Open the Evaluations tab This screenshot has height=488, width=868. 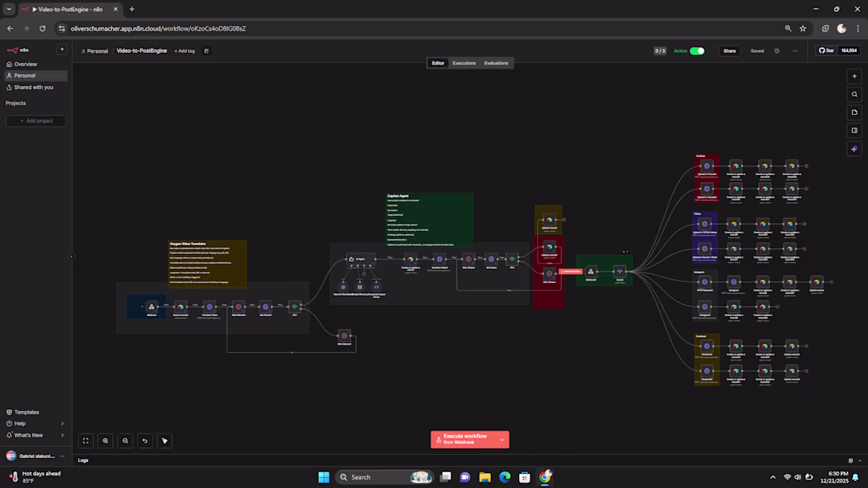click(x=496, y=63)
